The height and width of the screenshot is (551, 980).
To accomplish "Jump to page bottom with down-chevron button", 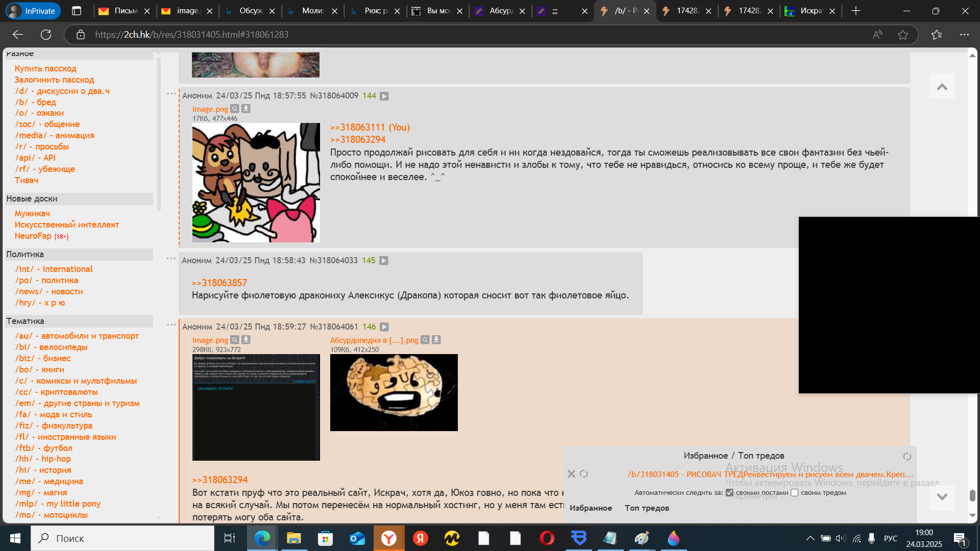I will pos(942,497).
